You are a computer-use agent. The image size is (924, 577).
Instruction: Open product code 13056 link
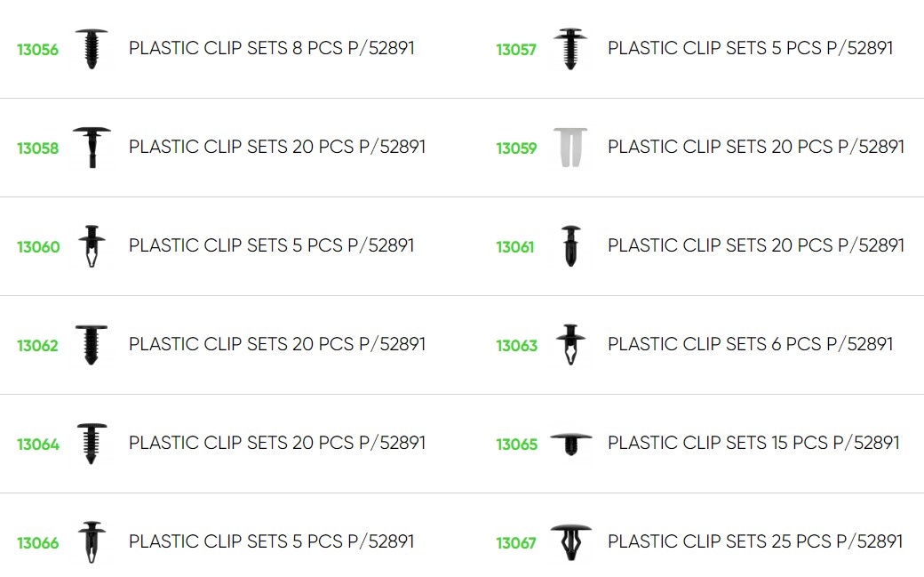(x=38, y=50)
